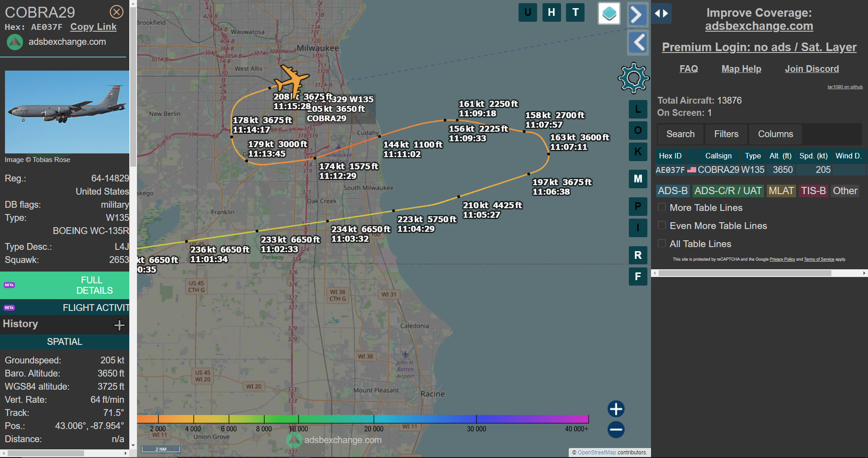Screen dimensions: 868x458
Task: Click the US flag in aircraft row
Action: point(692,170)
